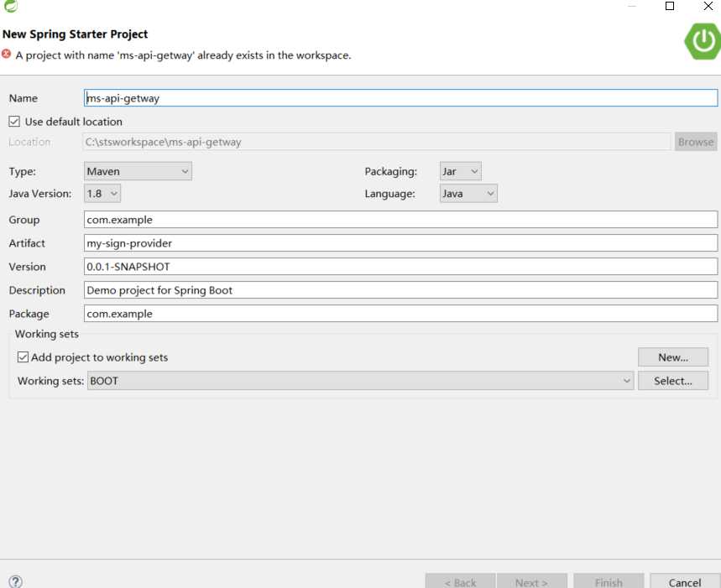
Task: Click the 'New Spring Starter Project' heading
Action: pyautogui.click(x=75, y=34)
